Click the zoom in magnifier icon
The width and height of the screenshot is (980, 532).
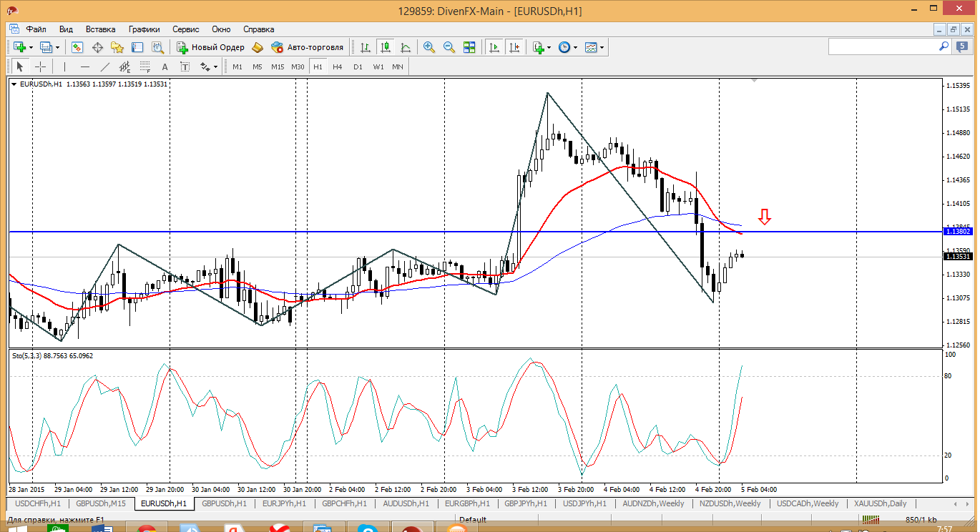(x=429, y=47)
